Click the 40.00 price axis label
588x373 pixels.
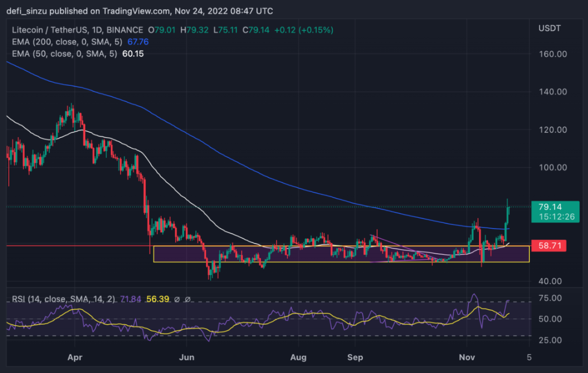(550, 281)
